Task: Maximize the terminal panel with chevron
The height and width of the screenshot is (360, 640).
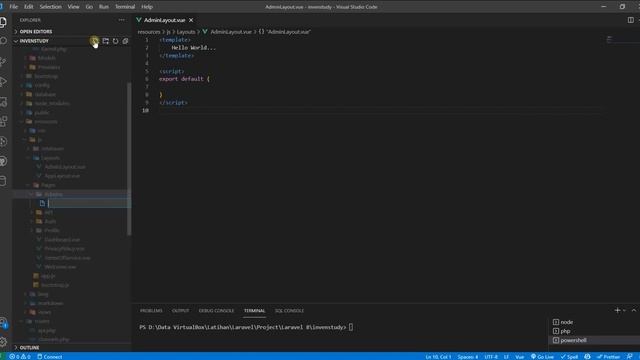Action: point(633,311)
